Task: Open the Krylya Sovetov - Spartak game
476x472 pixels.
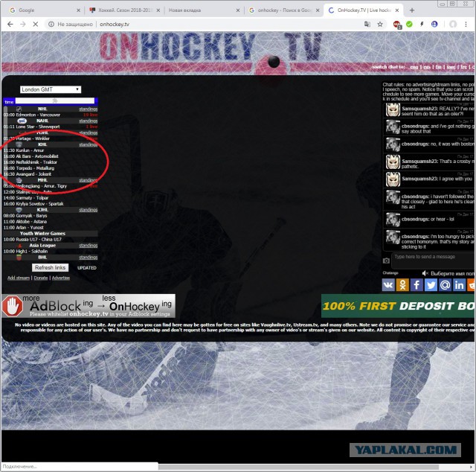Action: pyautogui.click(x=39, y=204)
